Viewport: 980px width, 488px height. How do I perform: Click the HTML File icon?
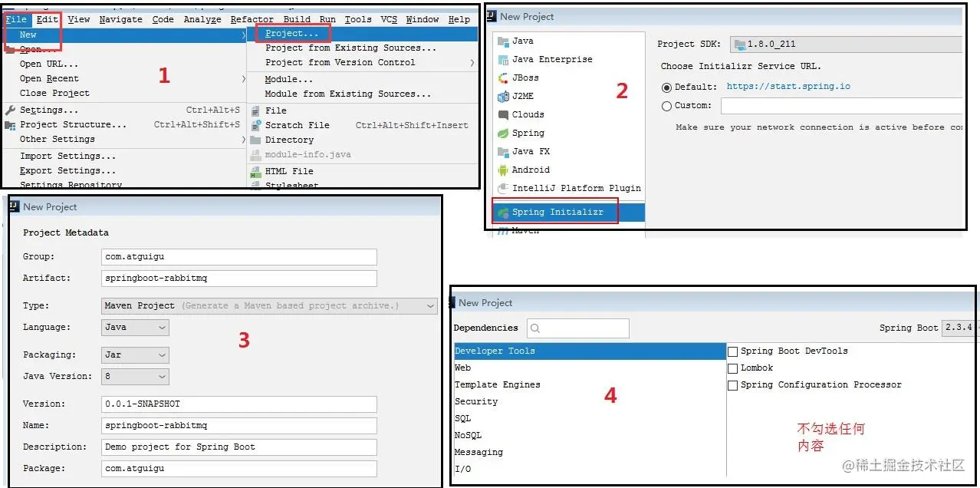pos(255,172)
